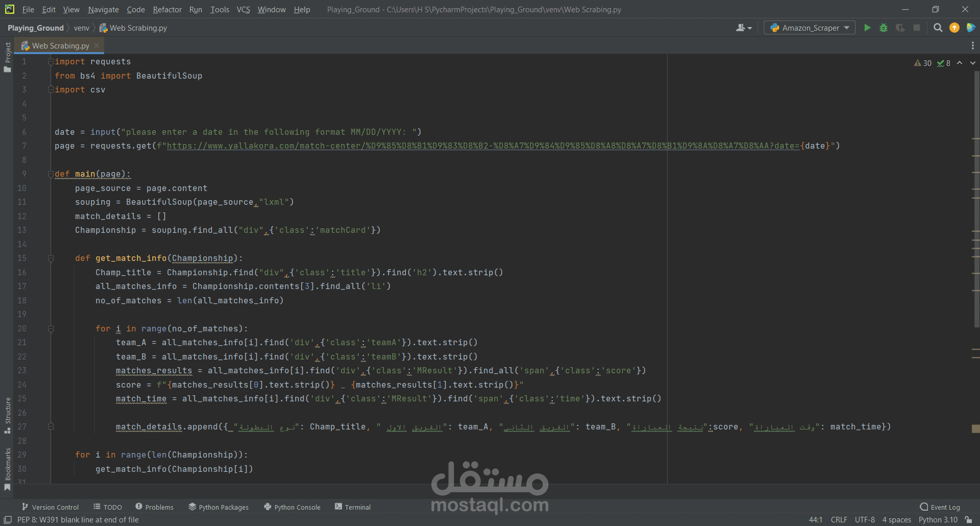Image resolution: width=980 pixels, height=526 pixels.
Task: Collapse get_match_info function fold marker
Action: point(51,258)
